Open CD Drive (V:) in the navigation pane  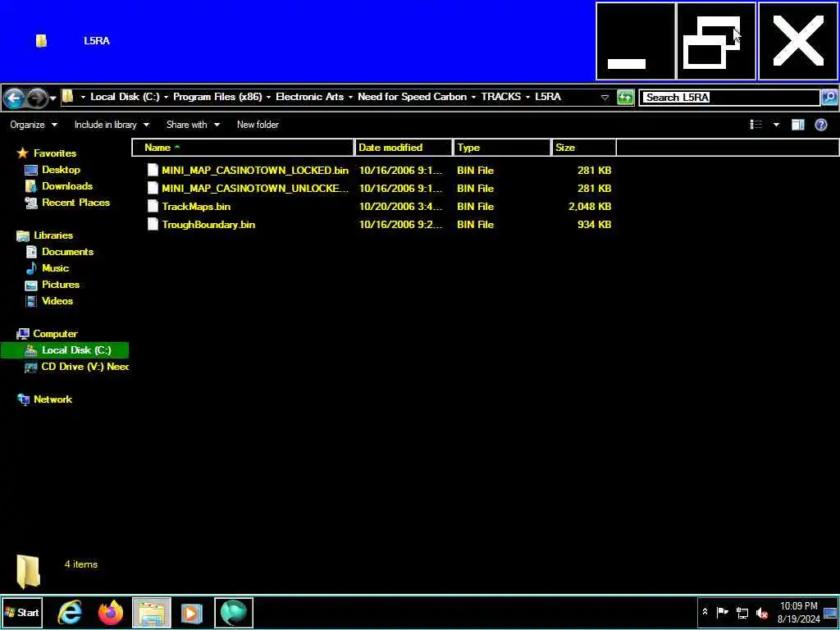pos(84,367)
